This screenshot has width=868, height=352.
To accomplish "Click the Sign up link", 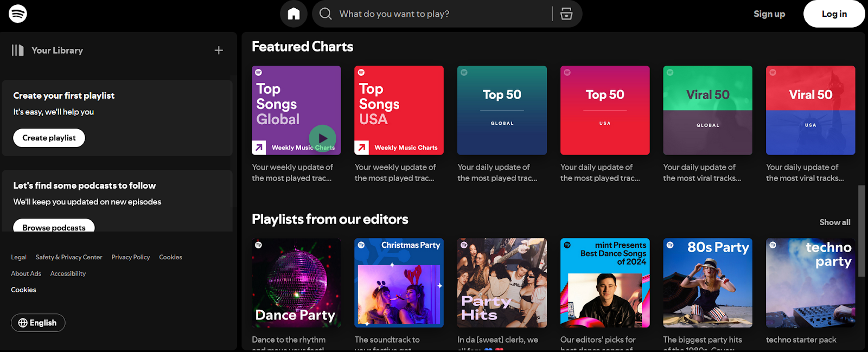I will pos(769,14).
